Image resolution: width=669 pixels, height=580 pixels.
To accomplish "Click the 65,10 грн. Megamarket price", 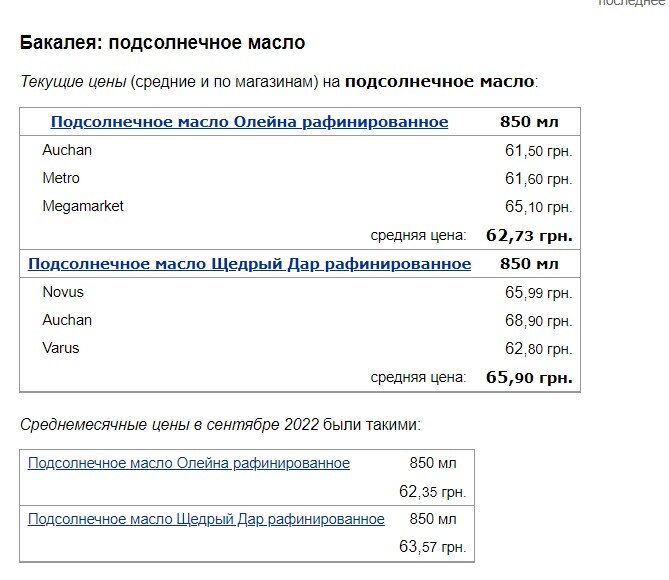I will point(538,207).
